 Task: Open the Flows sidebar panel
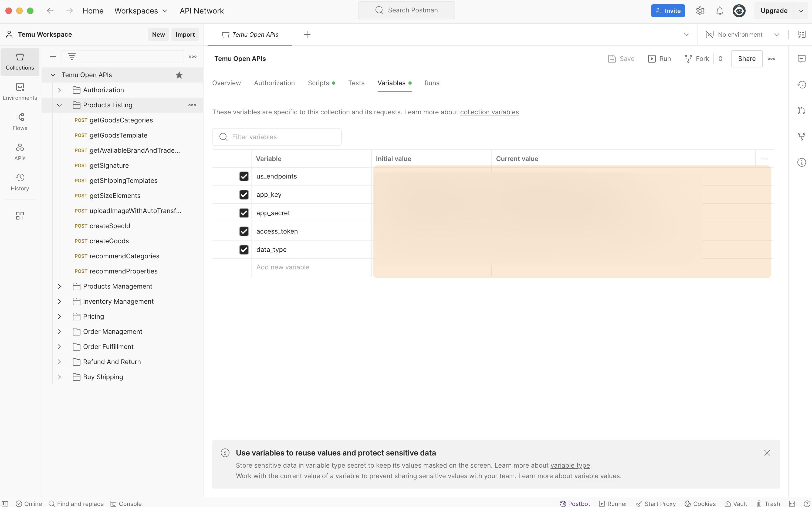pos(20,122)
